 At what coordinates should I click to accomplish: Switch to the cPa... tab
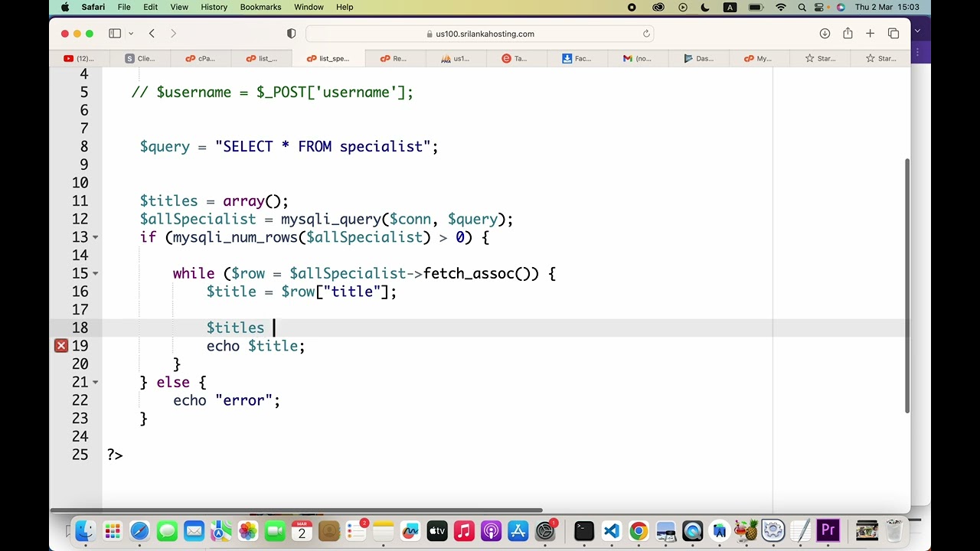tap(201, 58)
